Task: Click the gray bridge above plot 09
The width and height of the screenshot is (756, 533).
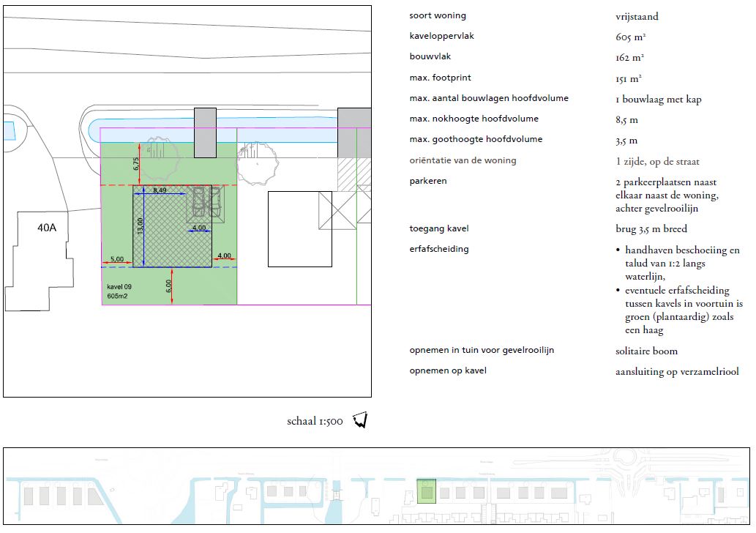Action: (205, 133)
